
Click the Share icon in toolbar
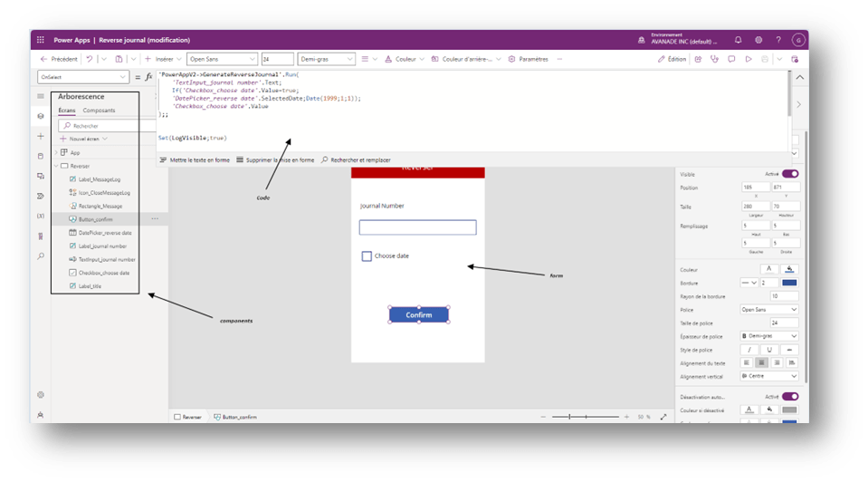click(x=698, y=59)
